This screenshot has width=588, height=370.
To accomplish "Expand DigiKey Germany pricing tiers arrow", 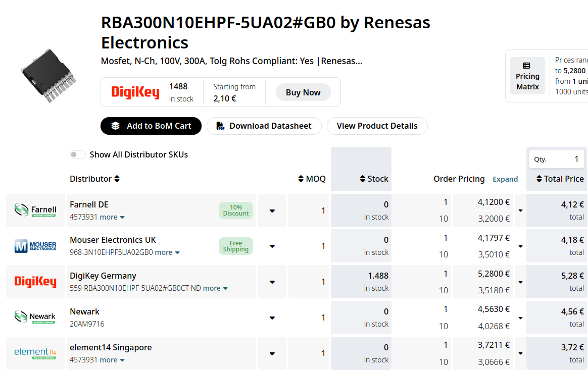I will pos(520,282).
